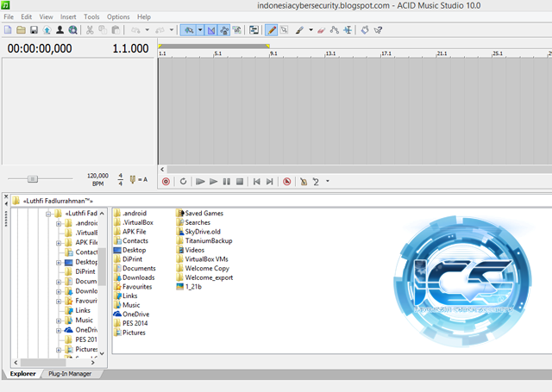Open the Edit menu

click(27, 17)
